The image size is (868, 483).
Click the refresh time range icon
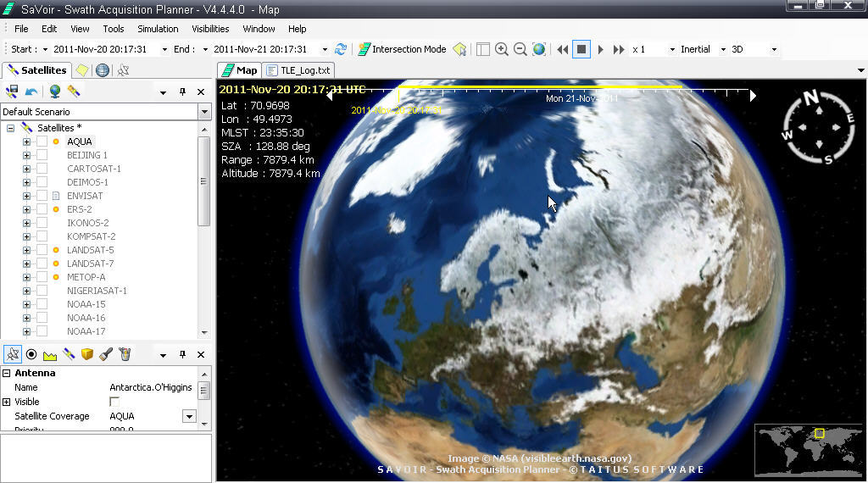[x=341, y=49]
